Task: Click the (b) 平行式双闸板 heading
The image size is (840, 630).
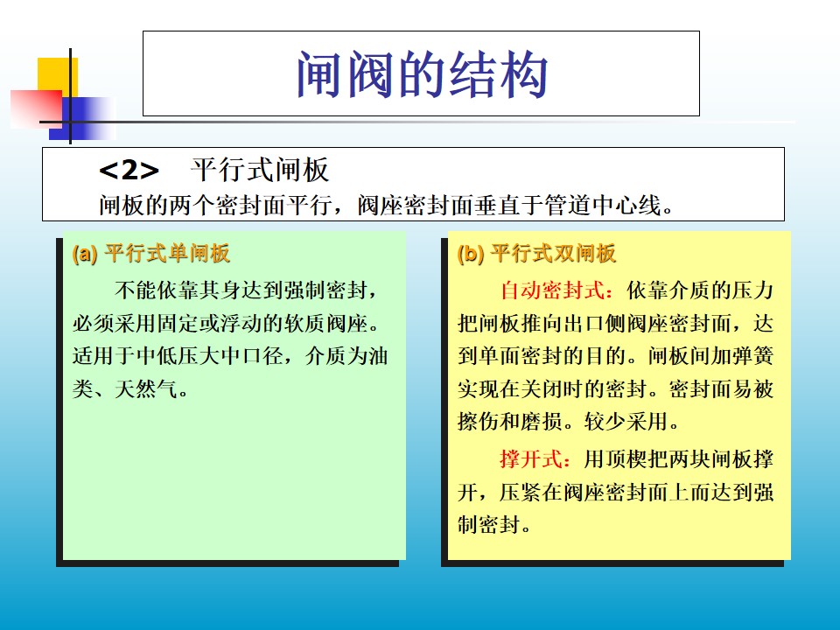Action: coord(536,254)
